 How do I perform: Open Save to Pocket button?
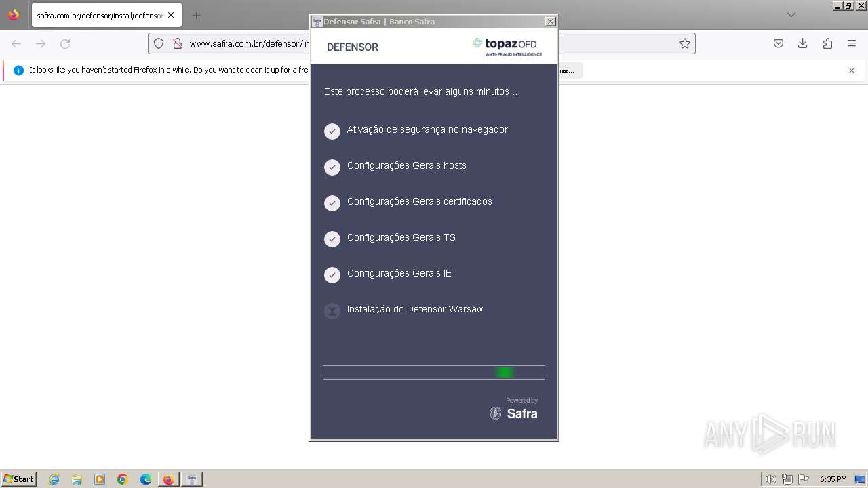(778, 43)
